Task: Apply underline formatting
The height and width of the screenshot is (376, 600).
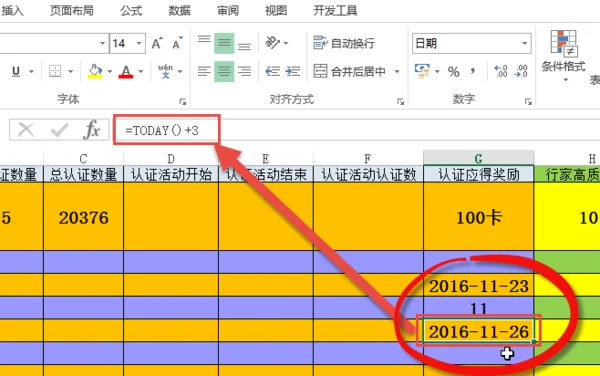Action: (16, 71)
